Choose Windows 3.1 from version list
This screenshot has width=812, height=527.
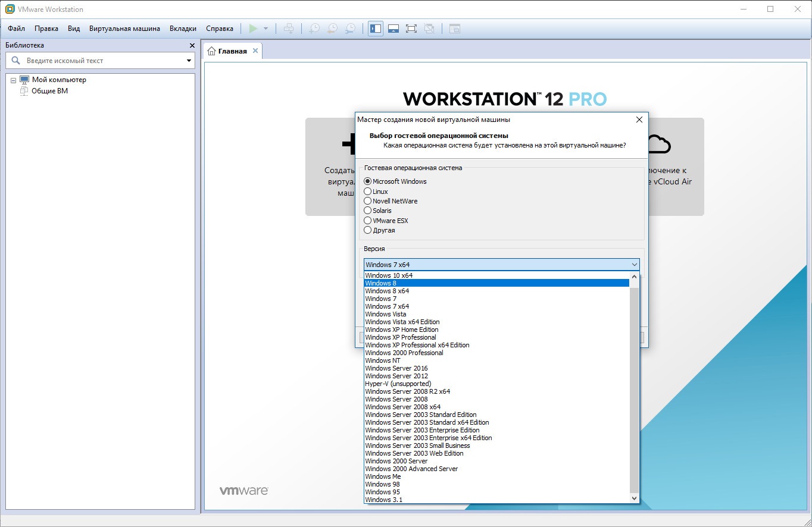(x=496, y=500)
